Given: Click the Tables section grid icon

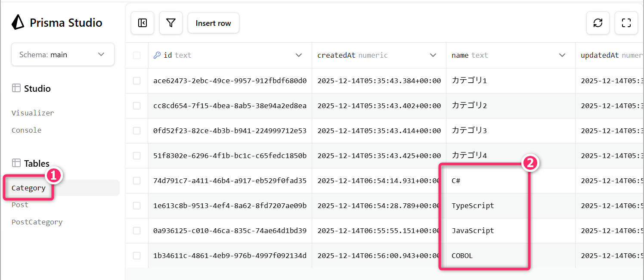Looking at the screenshot, I should click(16, 163).
